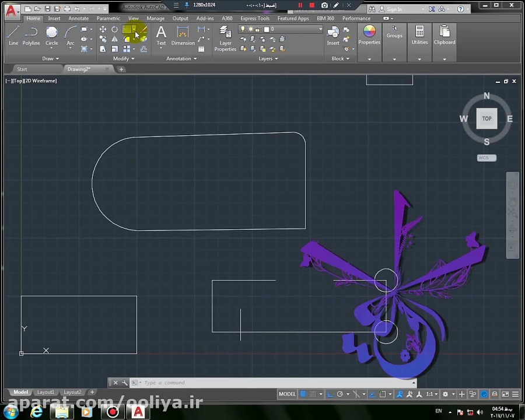
Task: Open the Annotate ribbon tab
Action: (78, 19)
